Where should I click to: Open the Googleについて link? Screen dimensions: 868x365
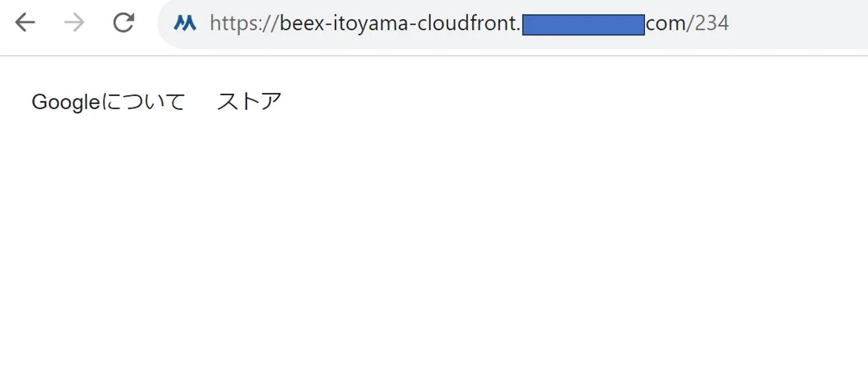[108, 102]
